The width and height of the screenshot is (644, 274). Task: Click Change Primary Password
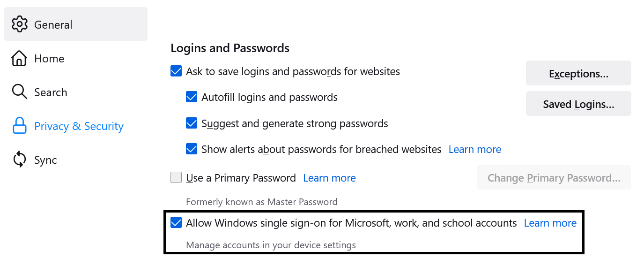[x=554, y=177]
